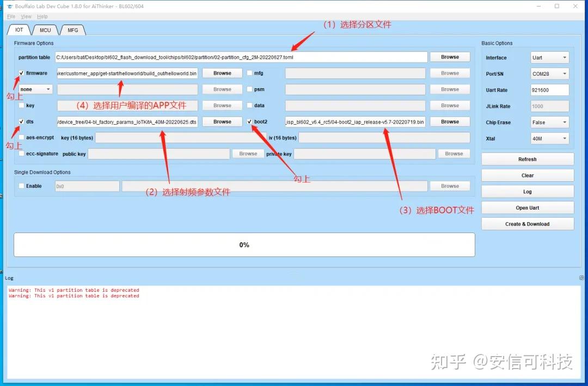The width and height of the screenshot is (588, 386).
Task: Uncheck the firmware checkbox
Action: tap(21, 73)
